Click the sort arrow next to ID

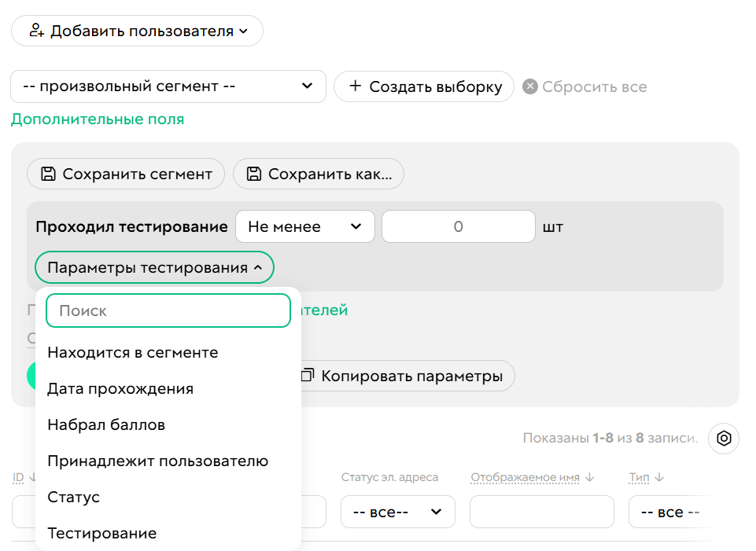coord(31,476)
